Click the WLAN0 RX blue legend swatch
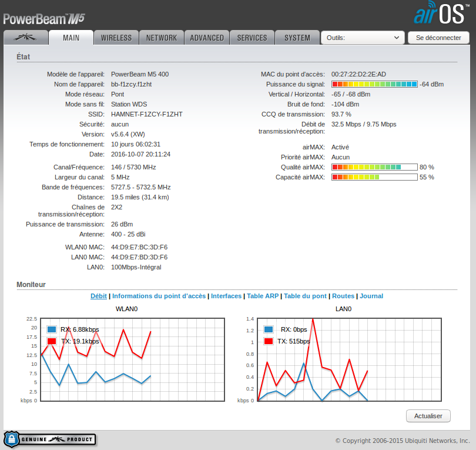 [x=52, y=329]
